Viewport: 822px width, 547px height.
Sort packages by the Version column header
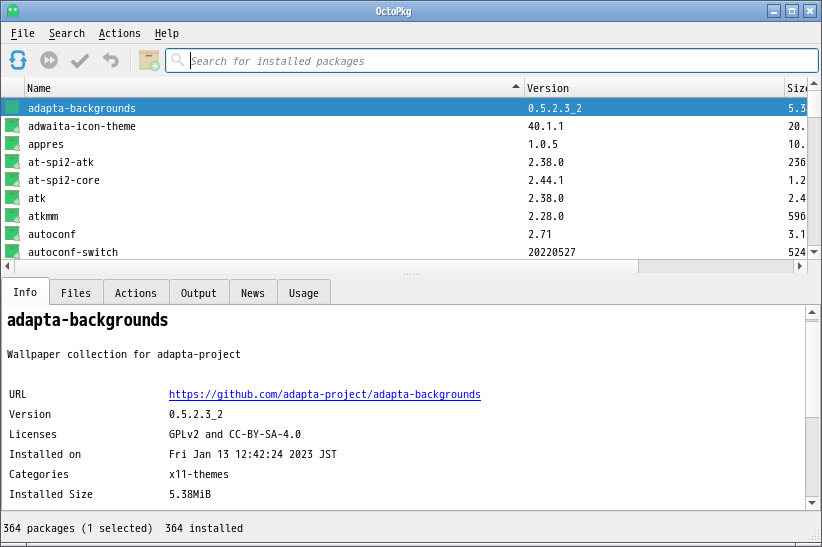[x=654, y=88]
